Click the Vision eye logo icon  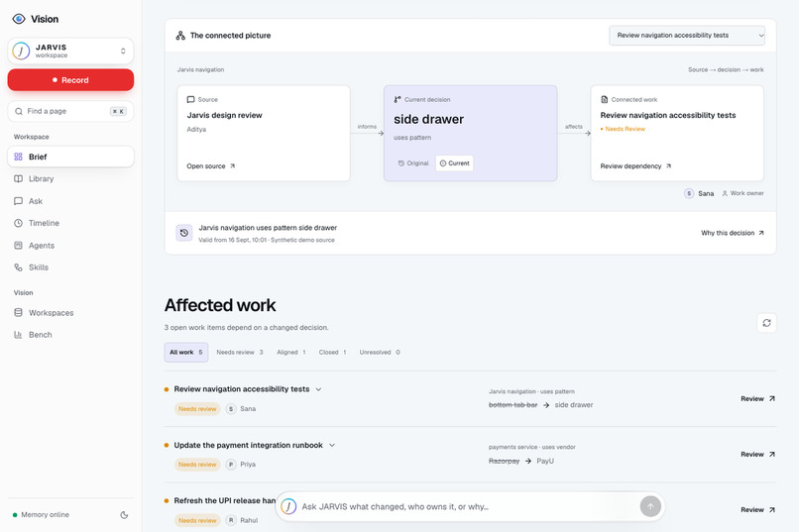pyautogui.click(x=19, y=19)
